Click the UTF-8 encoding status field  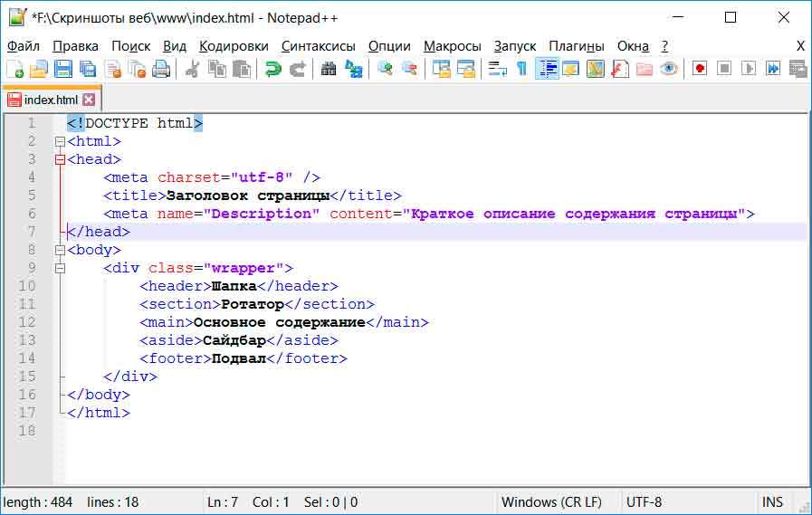coord(644,502)
